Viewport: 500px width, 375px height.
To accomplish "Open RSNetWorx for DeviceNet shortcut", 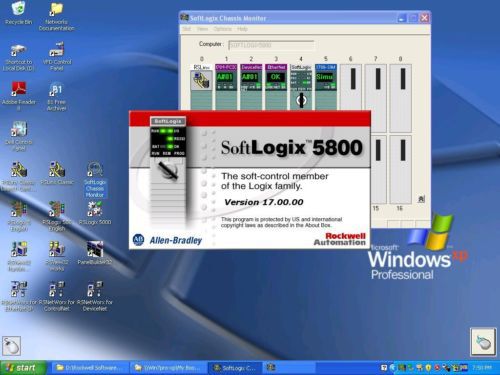I will point(95,296).
